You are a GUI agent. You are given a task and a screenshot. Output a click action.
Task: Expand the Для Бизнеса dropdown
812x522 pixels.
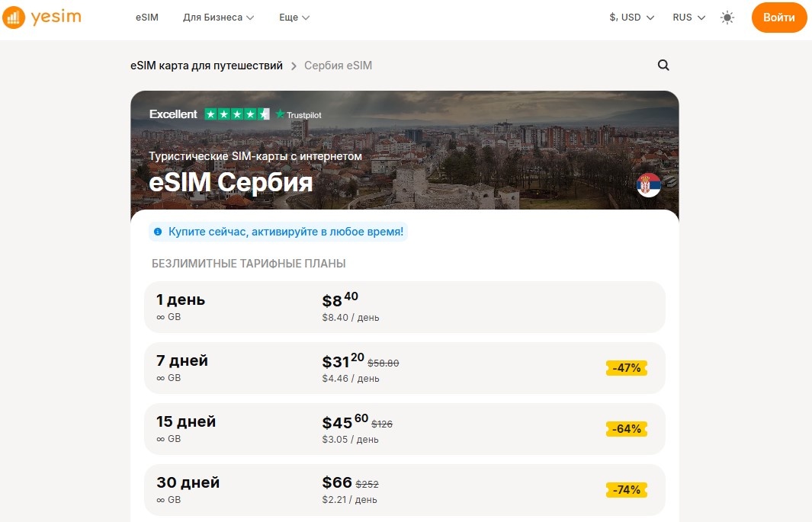click(218, 17)
